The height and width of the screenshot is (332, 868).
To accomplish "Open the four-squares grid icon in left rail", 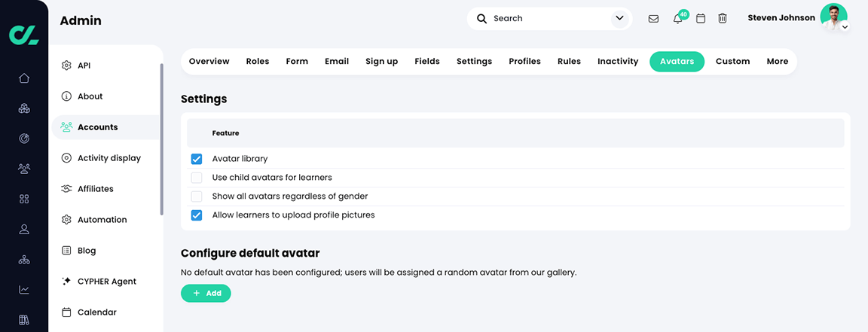I will pyautogui.click(x=24, y=199).
